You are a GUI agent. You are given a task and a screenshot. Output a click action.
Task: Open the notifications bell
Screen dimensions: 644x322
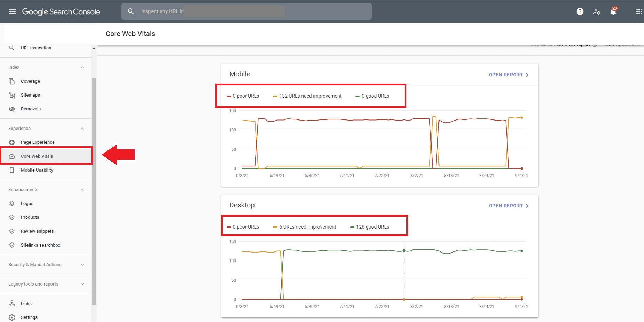[613, 11]
